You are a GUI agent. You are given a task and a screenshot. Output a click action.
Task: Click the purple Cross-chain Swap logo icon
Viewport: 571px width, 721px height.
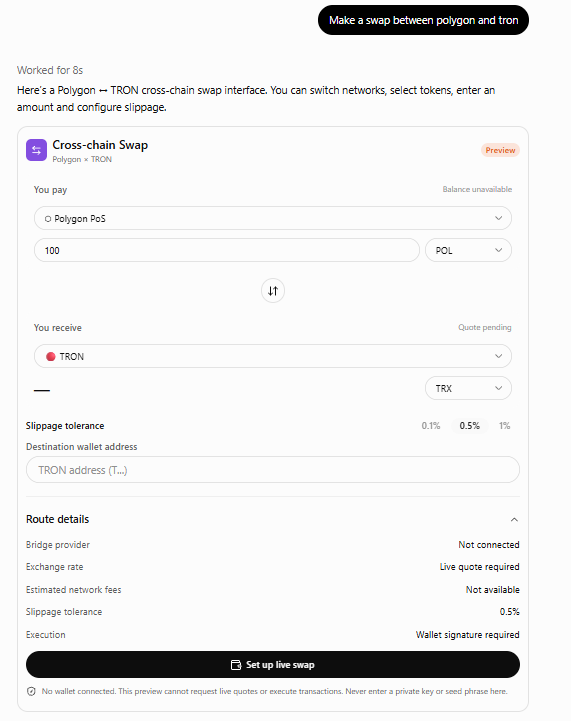coord(36,150)
